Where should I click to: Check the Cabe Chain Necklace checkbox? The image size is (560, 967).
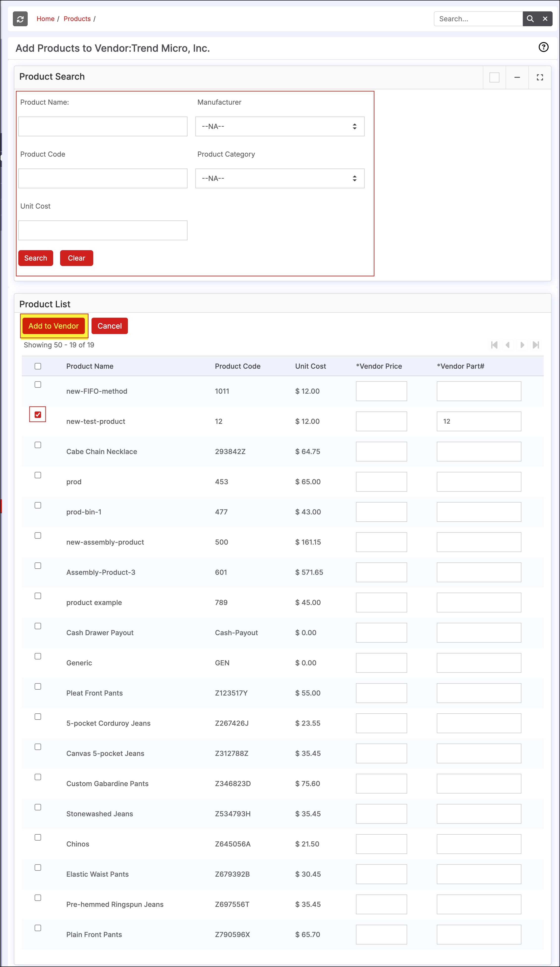[x=38, y=445]
